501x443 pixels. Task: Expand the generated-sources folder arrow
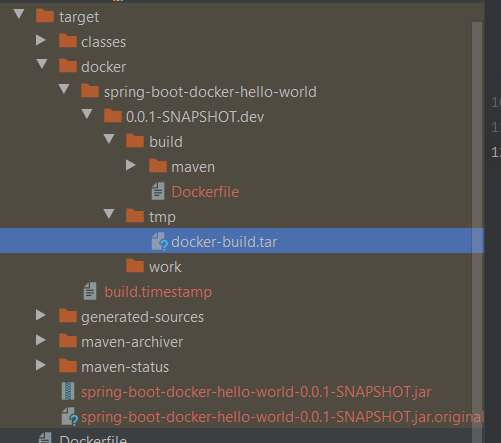pos(41,315)
